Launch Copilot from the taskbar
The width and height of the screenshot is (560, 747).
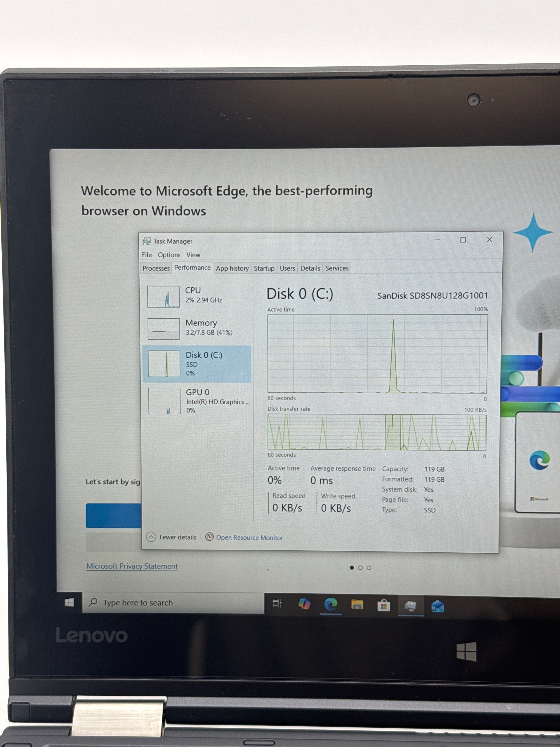(304, 604)
